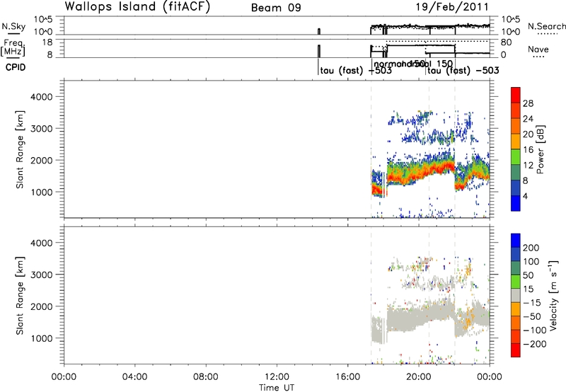Screen dimensions: 566x392
Task: Select the velocity panel's "Slant Range [km]" label
Action: coord(20,296)
